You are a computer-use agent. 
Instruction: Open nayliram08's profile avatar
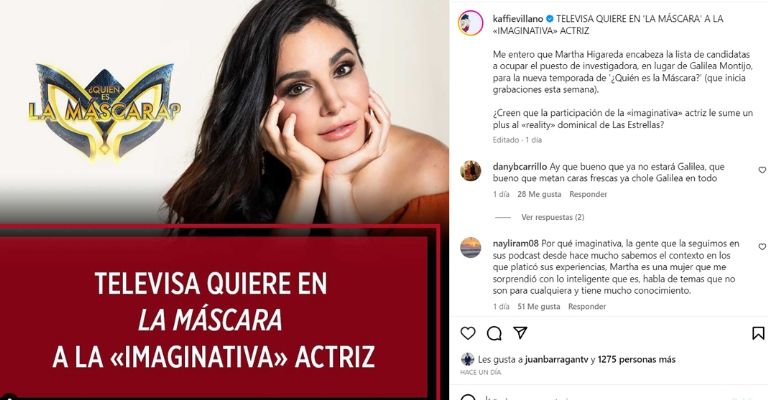click(470, 248)
